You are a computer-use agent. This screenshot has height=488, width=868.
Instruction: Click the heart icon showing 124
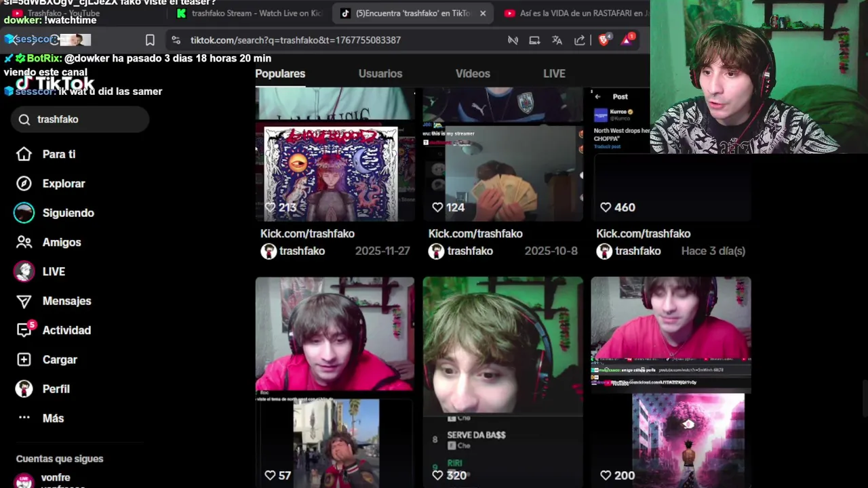tap(437, 207)
